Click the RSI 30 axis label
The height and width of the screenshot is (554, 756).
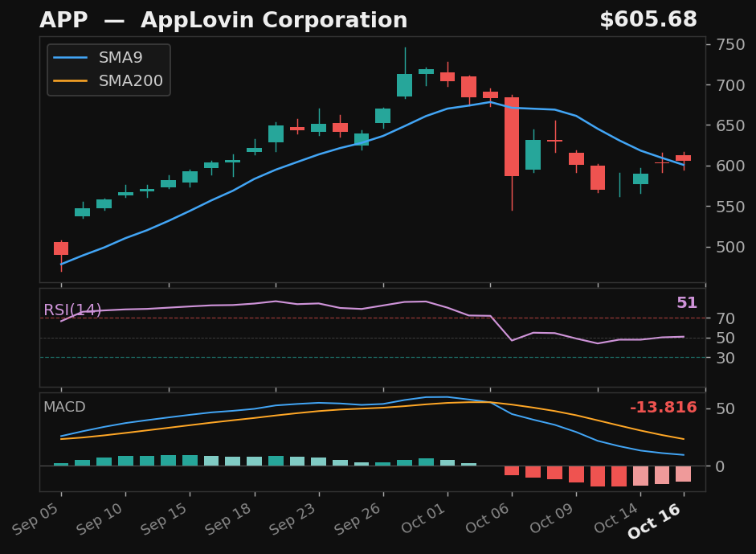click(725, 358)
